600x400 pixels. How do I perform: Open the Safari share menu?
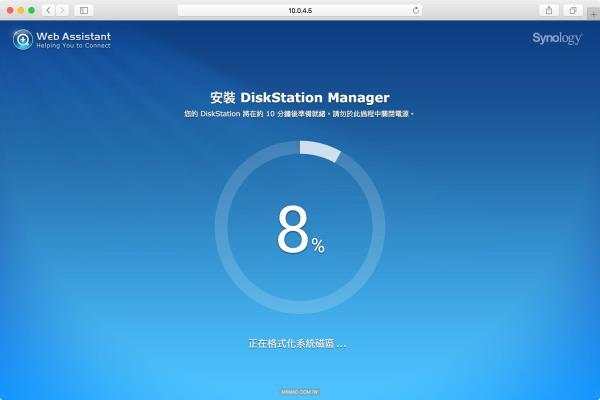pos(549,10)
